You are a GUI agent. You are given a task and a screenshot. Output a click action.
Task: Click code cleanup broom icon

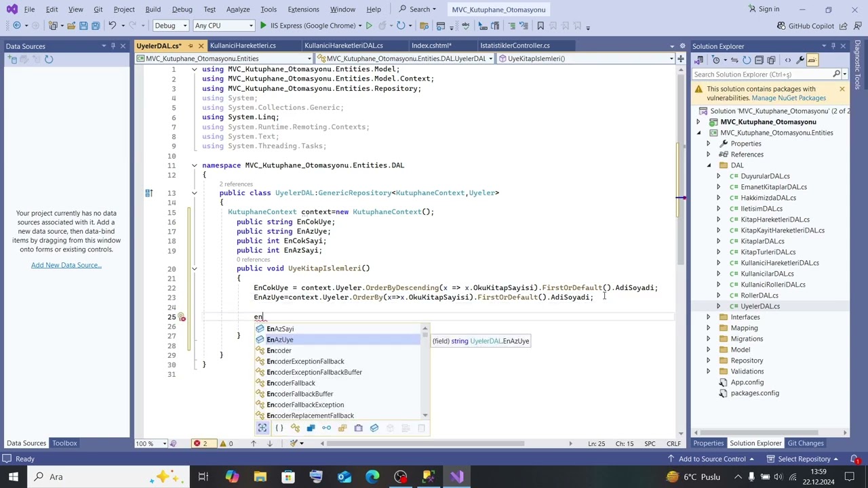click(294, 443)
